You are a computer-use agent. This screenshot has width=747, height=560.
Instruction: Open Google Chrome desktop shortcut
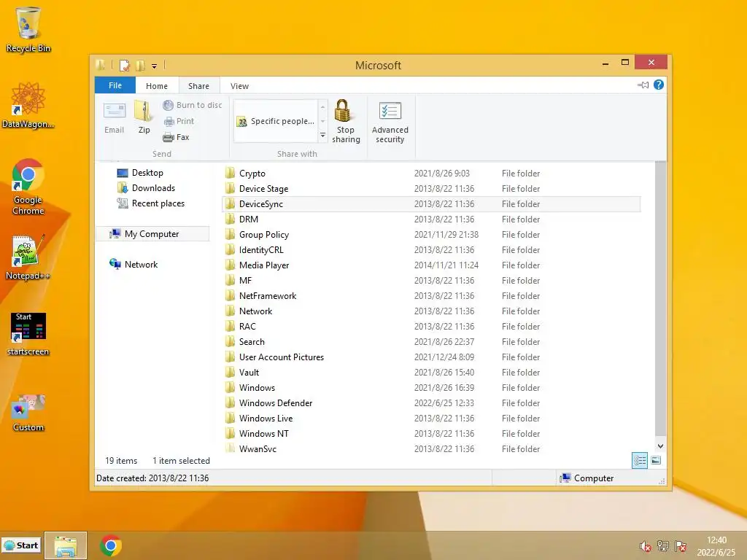point(28,187)
